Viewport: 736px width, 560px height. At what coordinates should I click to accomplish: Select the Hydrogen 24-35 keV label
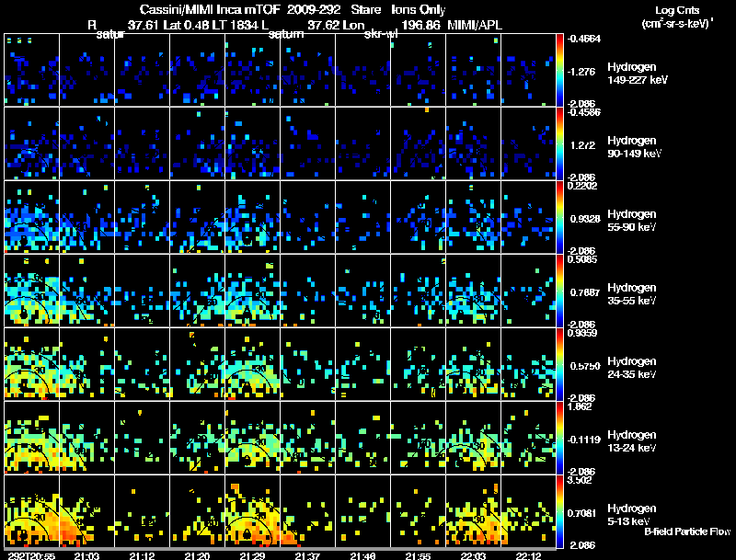click(x=631, y=368)
